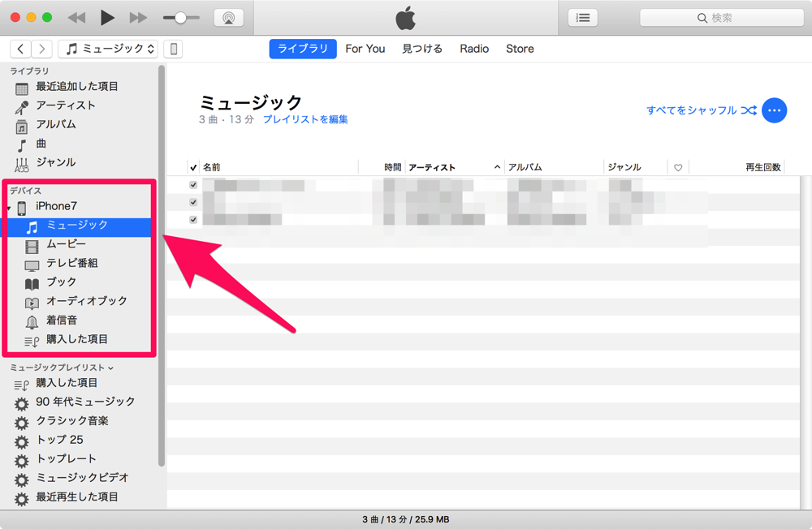The image size is (812, 529).
Task: Switch to the For You tab
Action: point(365,49)
